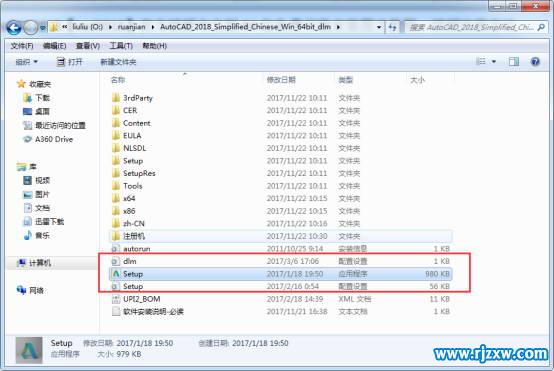Screen dimensions: 554x371
Task: Select the CER folder icon
Action: [116, 111]
